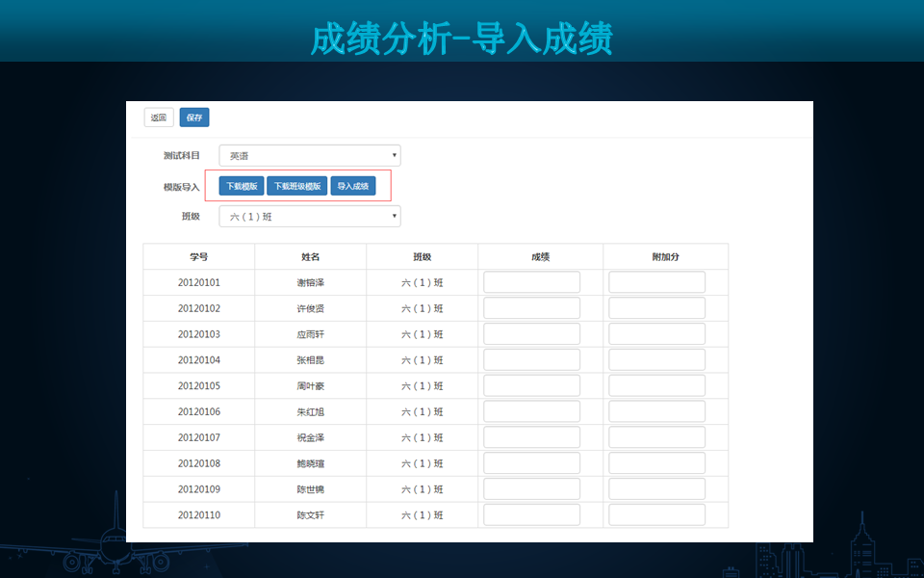The height and width of the screenshot is (578, 924).
Task: Select student ID cell 20120105
Action: tap(198, 386)
